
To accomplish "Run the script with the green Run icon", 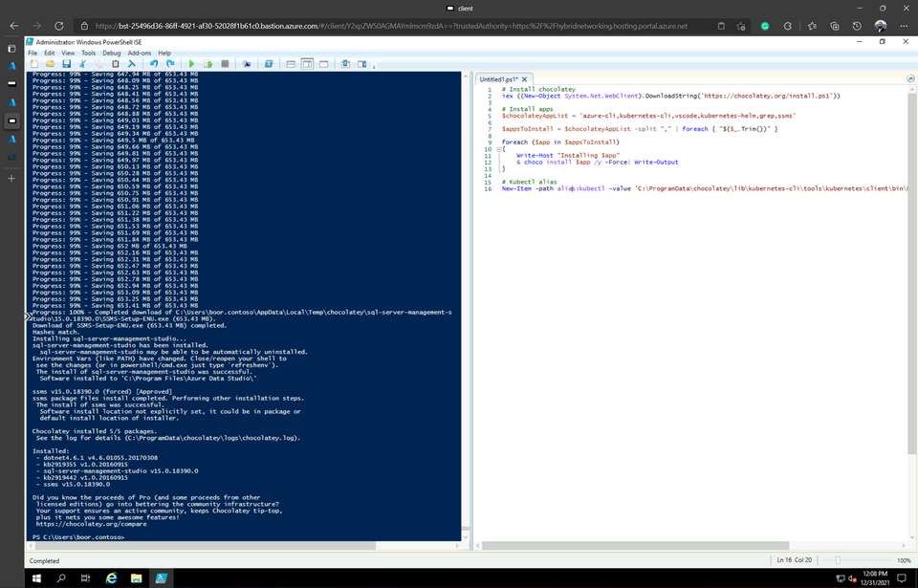I will [192, 63].
